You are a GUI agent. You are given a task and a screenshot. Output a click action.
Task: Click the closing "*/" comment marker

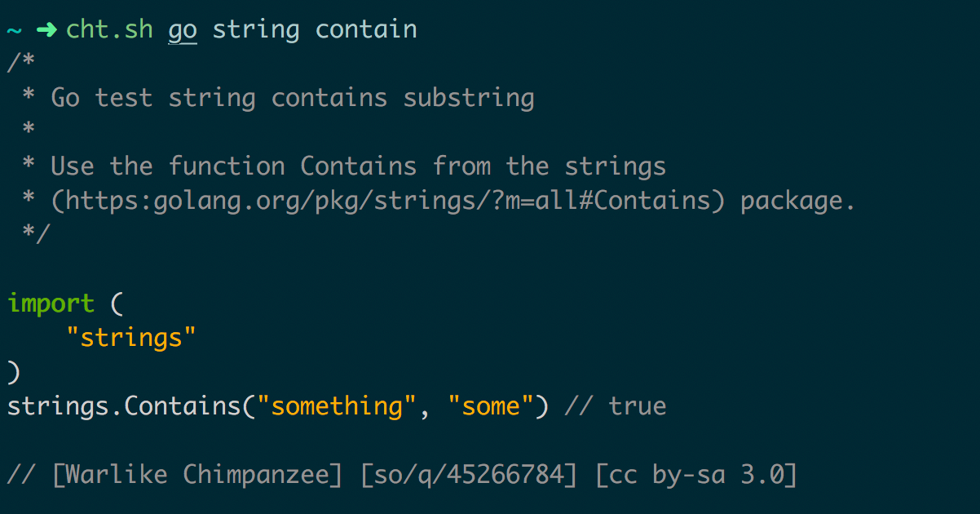(x=36, y=235)
